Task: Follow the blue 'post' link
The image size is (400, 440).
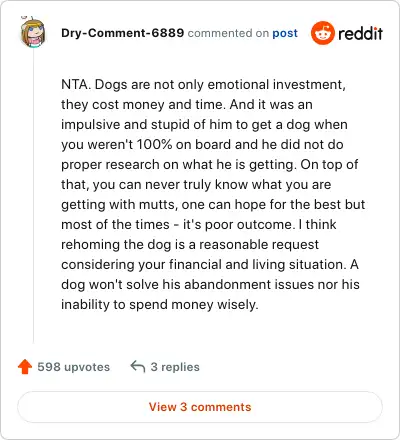Action: pyautogui.click(x=285, y=33)
